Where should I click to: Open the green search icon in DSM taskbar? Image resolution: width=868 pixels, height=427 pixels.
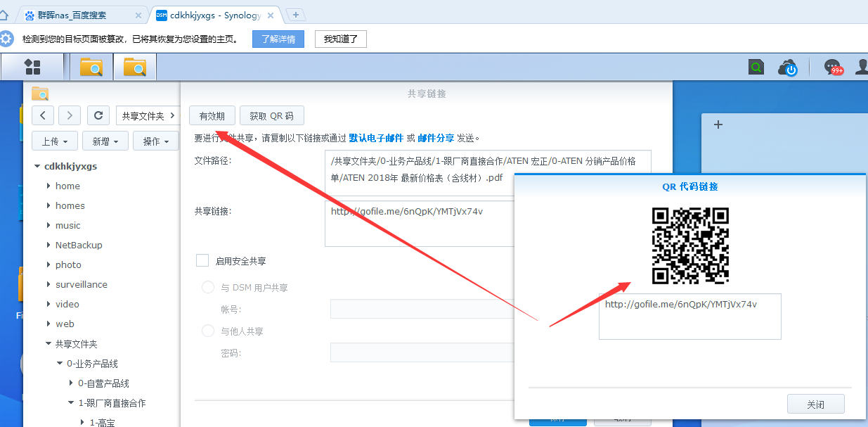click(756, 68)
